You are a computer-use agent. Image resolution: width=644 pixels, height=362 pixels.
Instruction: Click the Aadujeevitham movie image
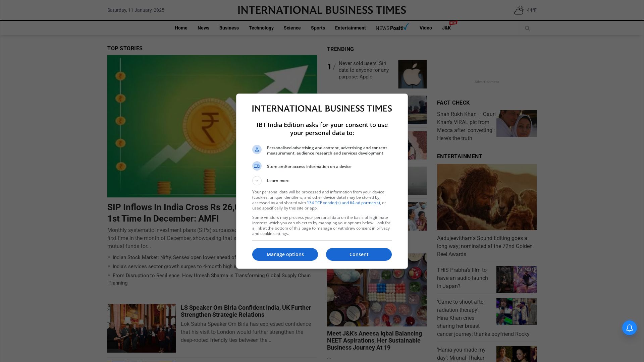click(487, 197)
